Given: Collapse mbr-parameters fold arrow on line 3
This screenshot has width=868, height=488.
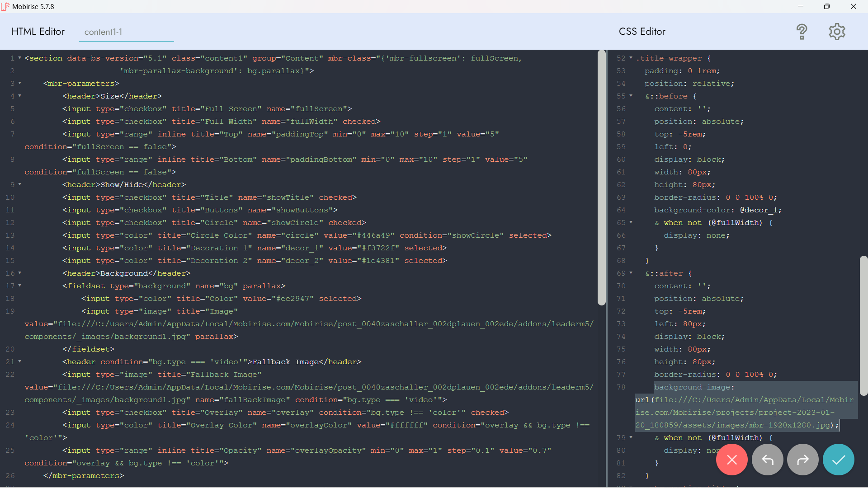Looking at the screenshot, I should click(20, 83).
